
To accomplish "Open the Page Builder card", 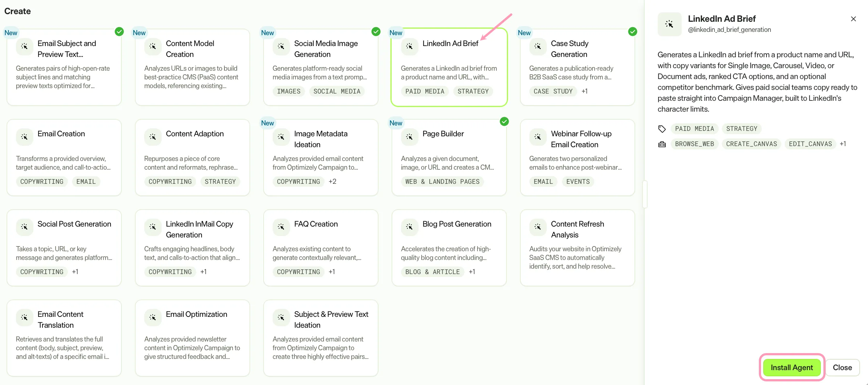I will 449,158.
